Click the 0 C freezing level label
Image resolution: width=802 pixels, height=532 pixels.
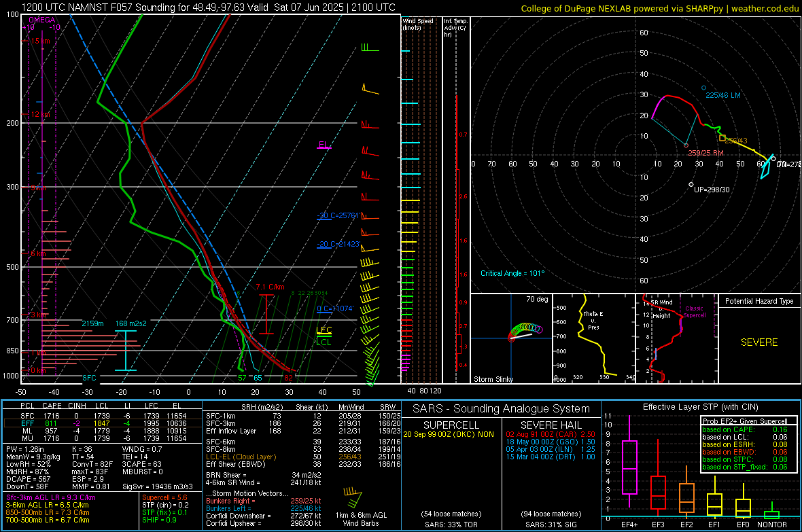(x=335, y=308)
